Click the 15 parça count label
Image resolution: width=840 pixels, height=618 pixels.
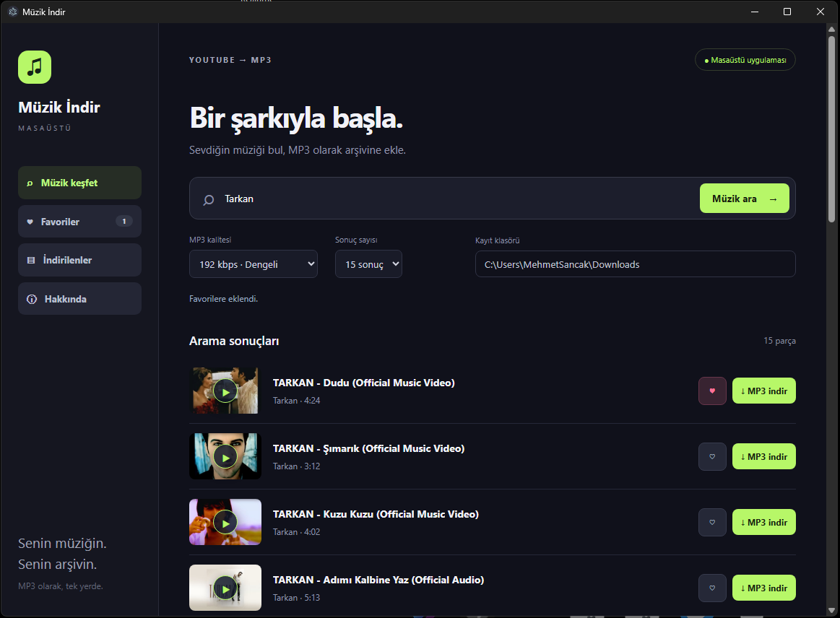pos(779,341)
